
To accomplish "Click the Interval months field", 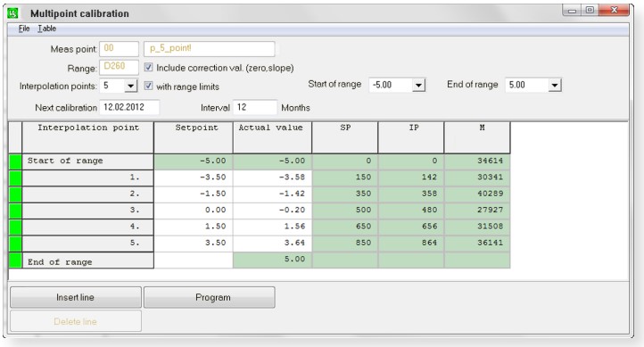I will (254, 107).
